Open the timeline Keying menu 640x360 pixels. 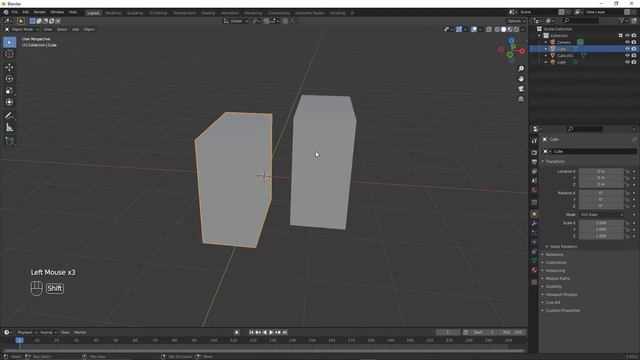(x=48, y=332)
